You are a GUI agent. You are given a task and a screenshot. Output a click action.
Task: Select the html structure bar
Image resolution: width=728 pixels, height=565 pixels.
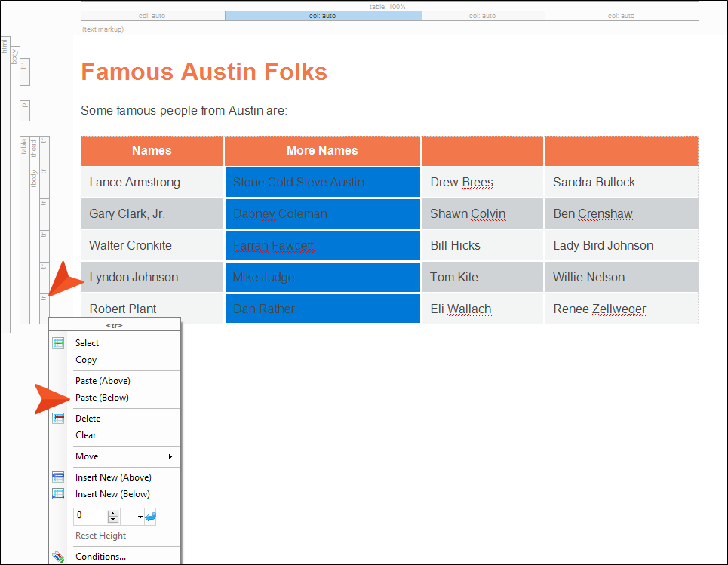[x=5, y=185]
